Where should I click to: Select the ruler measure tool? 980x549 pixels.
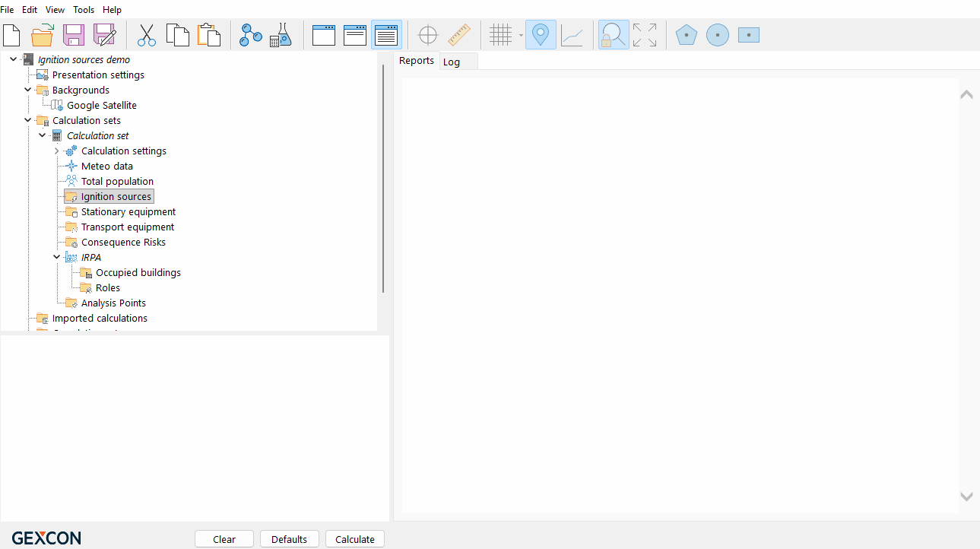pyautogui.click(x=459, y=35)
